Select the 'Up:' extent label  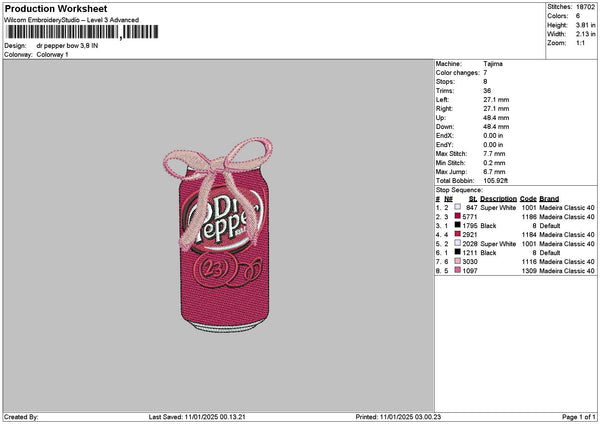tap(441, 118)
